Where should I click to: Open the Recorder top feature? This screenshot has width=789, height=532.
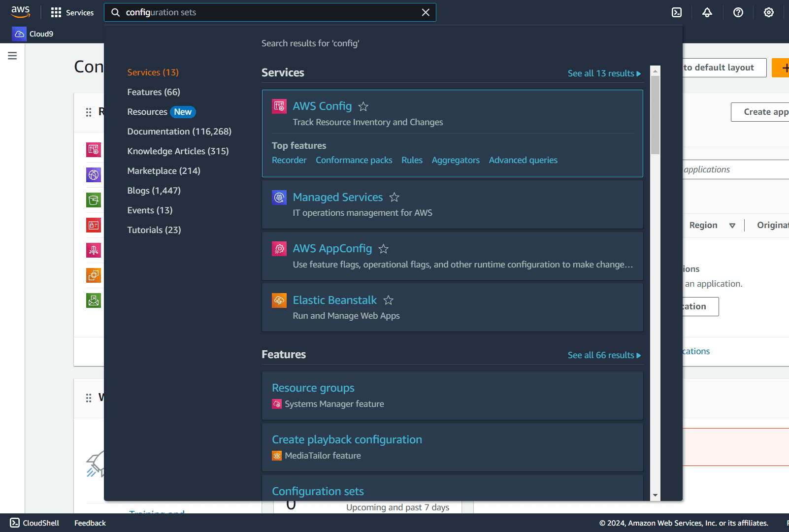click(289, 160)
